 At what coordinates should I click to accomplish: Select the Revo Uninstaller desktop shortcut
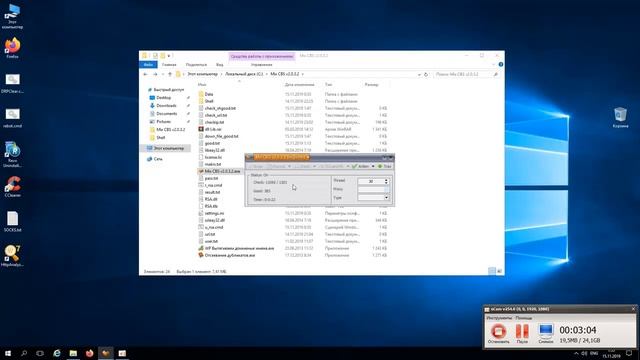click(13, 154)
